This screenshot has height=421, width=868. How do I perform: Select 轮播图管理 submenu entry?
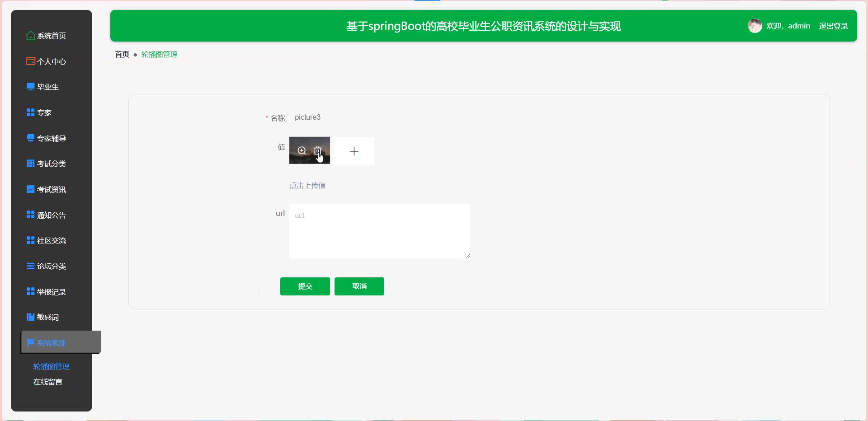[51, 366]
